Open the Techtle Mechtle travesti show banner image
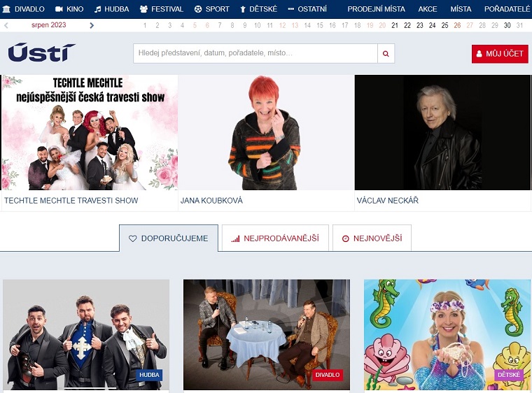532x393 pixels. click(90, 132)
